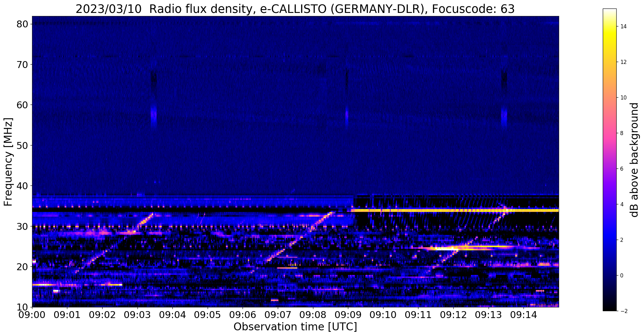Click the 'Frequency [MHz]' axis label
Screen dimensions: 644x336
pos(8,162)
